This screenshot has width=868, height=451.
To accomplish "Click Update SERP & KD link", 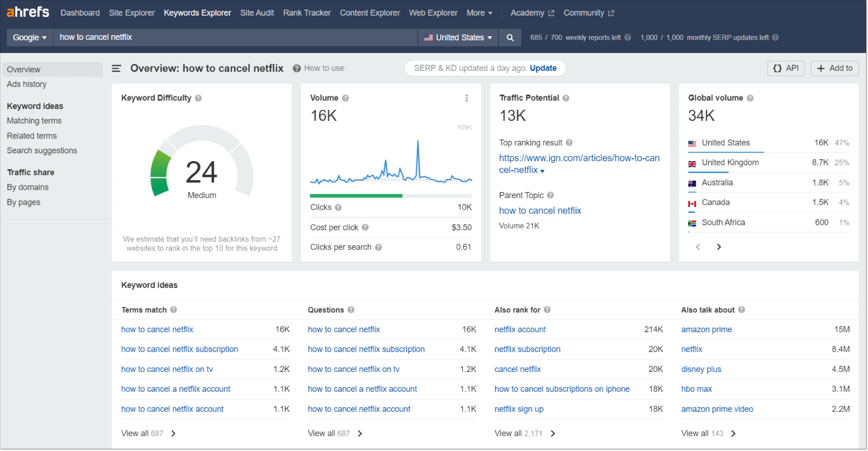I will (x=543, y=68).
